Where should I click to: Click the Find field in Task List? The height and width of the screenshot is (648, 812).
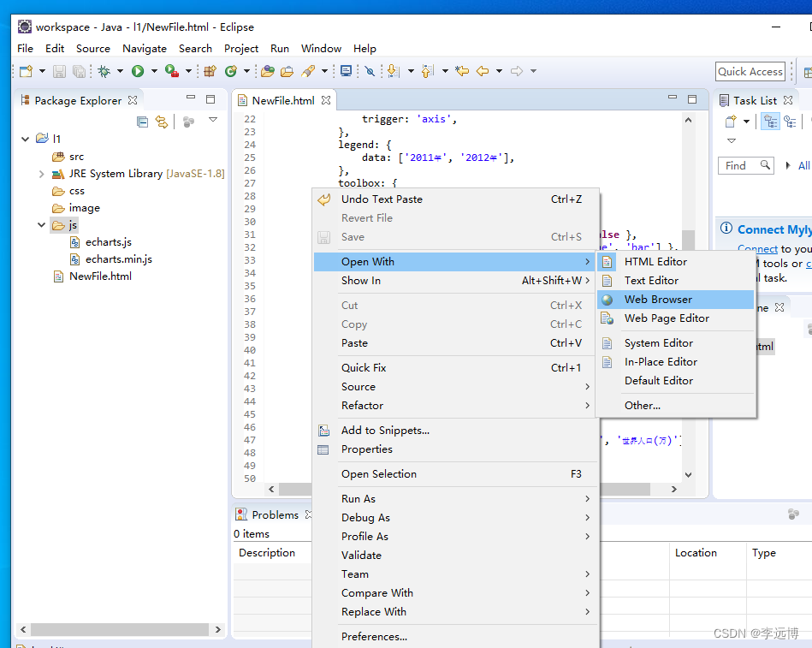tap(743, 164)
